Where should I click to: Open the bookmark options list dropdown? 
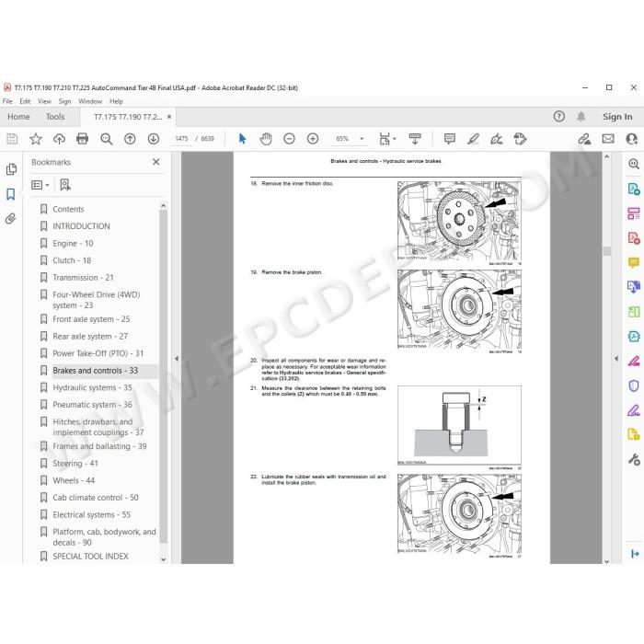tap(40, 185)
